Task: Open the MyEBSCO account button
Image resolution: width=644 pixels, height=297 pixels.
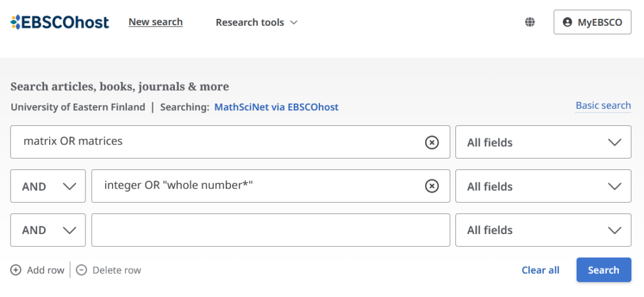Action: point(592,22)
